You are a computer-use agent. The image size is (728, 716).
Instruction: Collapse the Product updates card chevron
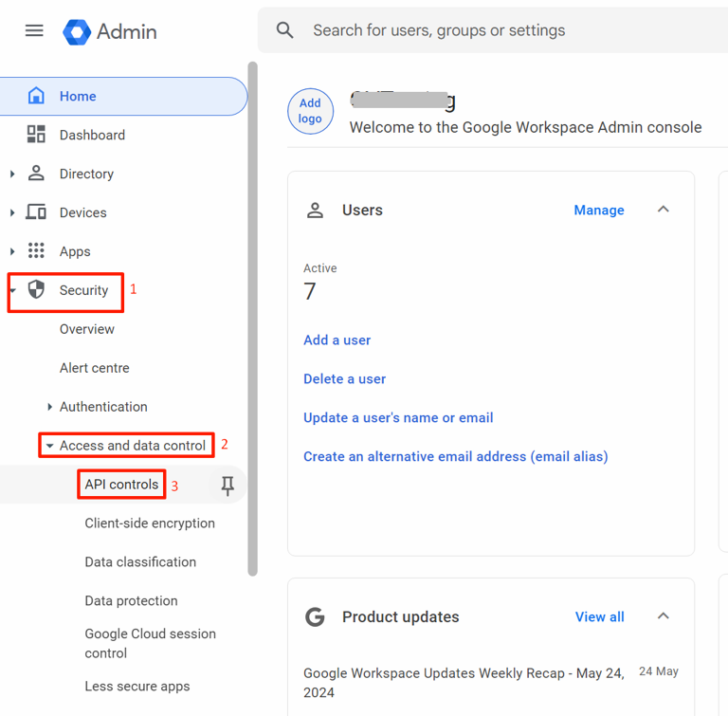(664, 616)
